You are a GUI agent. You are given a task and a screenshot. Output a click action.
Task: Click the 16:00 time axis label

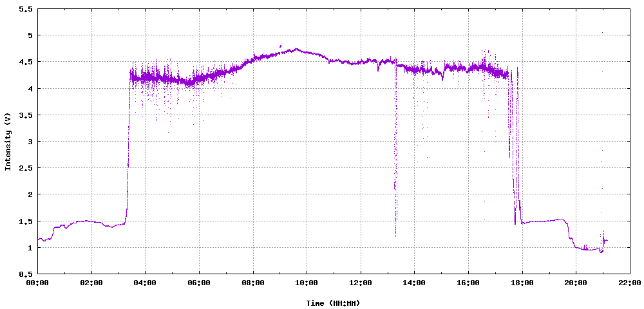(x=468, y=283)
